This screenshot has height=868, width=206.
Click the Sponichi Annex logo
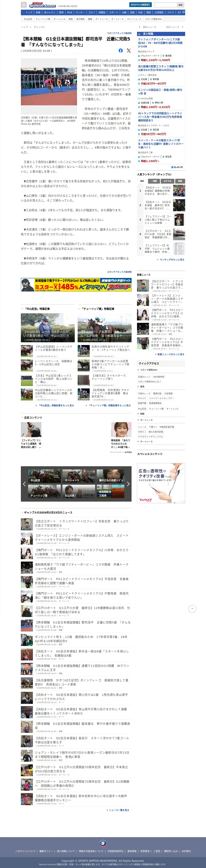click(x=42, y=5)
